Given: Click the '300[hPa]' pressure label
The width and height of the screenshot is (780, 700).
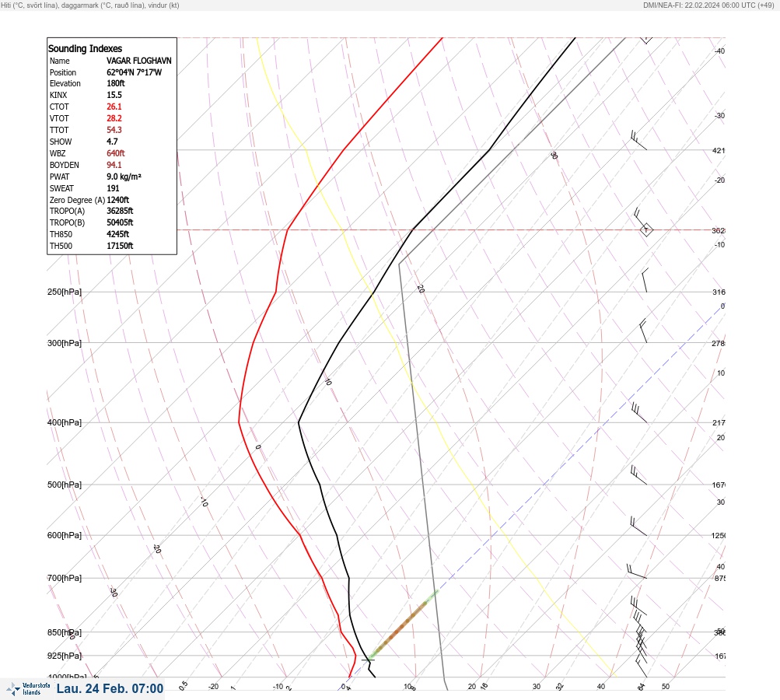Looking at the screenshot, I should [65, 343].
